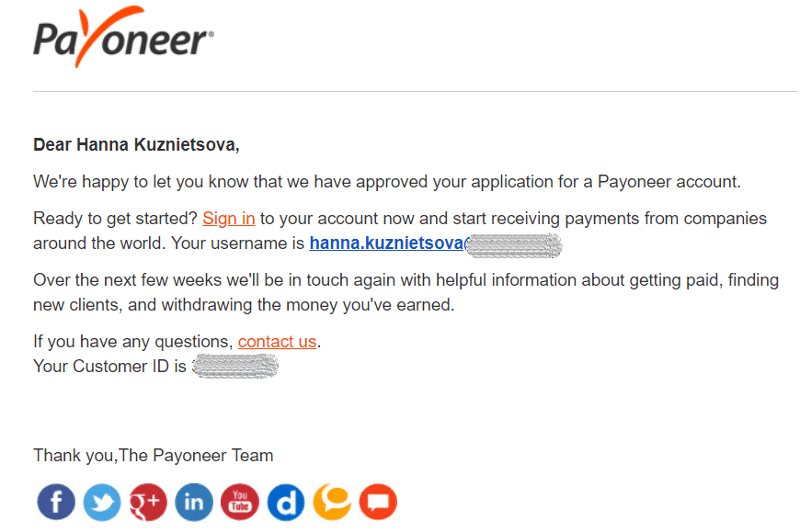
Task: Click the Facebook icon
Action: point(56,502)
